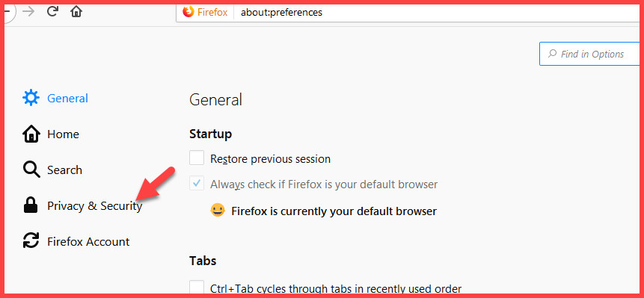Click the about:preferences address bar text

point(281,12)
